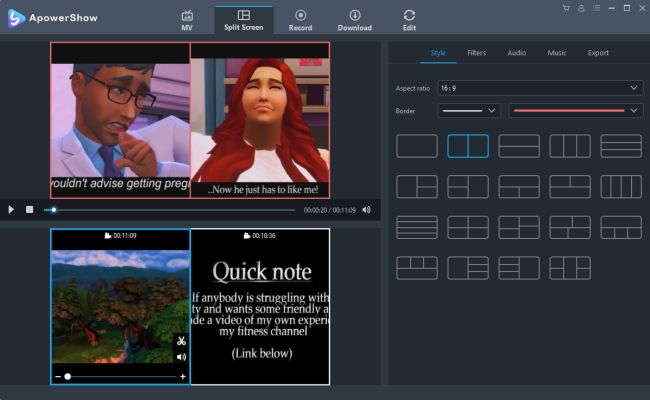
Task: Click the scissors trim icon on forest clip
Action: (181, 341)
